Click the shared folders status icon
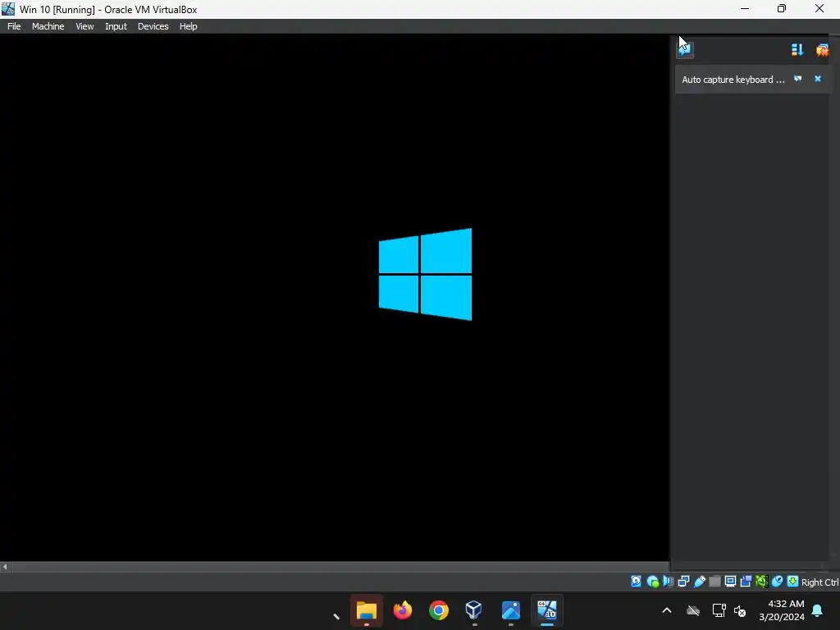Viewport: 840px width, 630px height. 714,582
